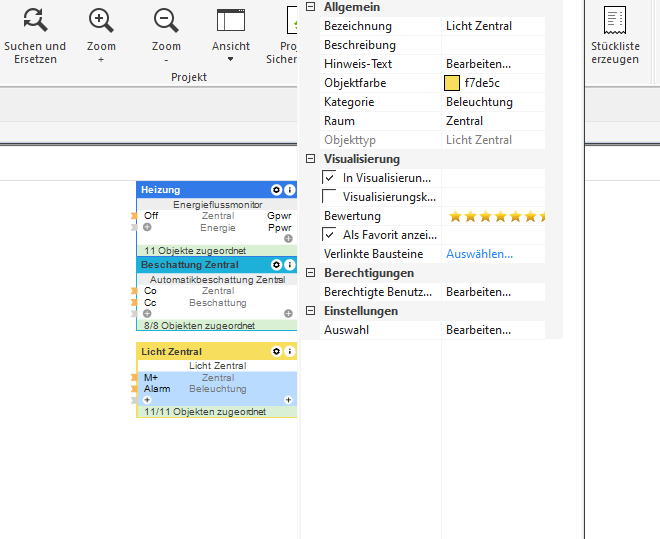Screen dimensions: 660x539
Task: Click the Bezeichnung field showing Licht Zentral
Action: pyautogui.click(x=492, y=26)
